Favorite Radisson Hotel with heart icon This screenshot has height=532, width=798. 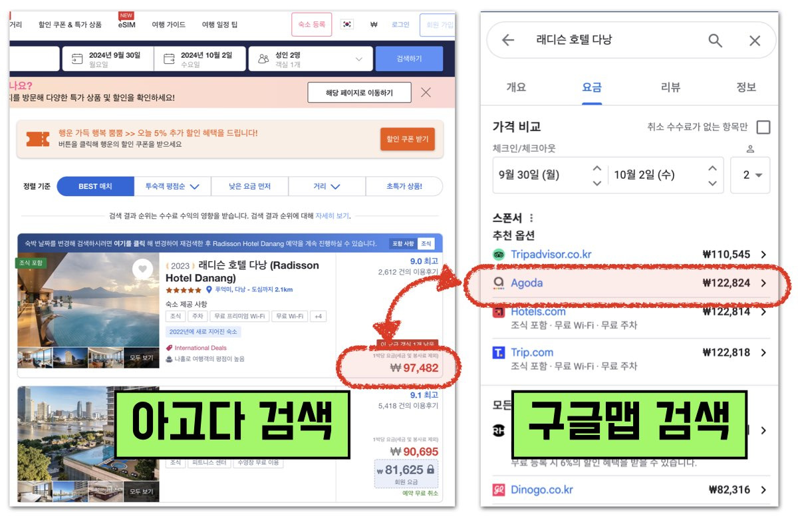click(142, 269)
